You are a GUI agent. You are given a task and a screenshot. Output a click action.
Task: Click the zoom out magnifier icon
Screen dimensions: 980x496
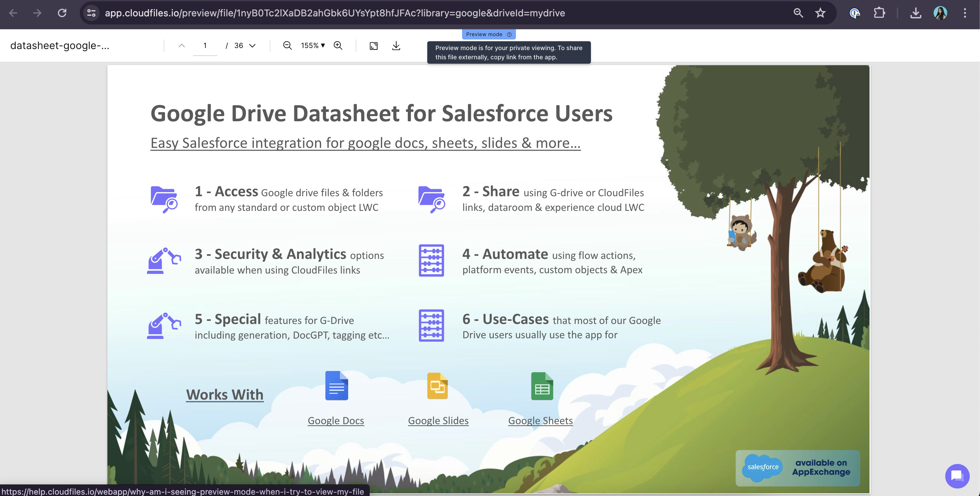pyautogui.click(x=287, y=46)
